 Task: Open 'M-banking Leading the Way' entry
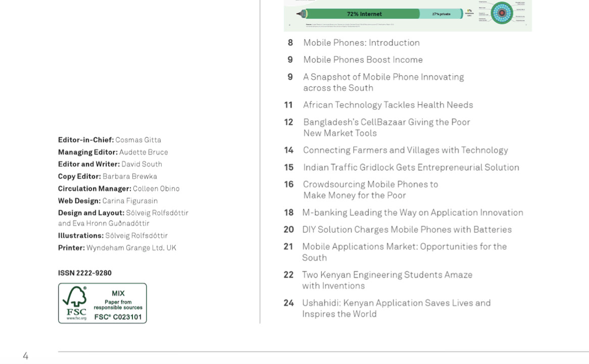412,213
